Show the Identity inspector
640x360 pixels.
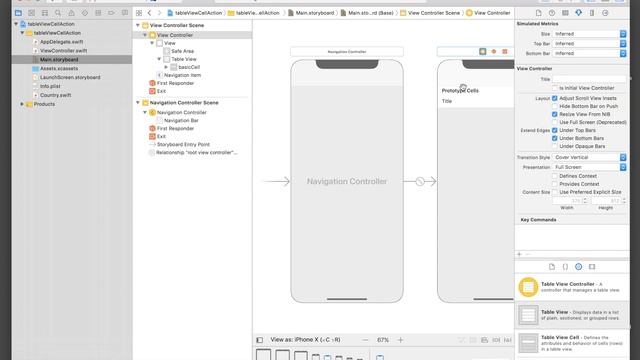565,13
